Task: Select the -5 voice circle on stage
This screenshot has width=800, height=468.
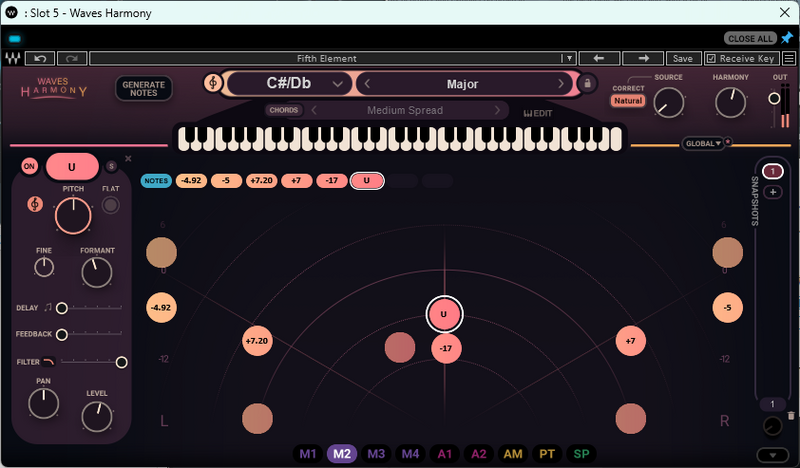Action: [728, 308]
